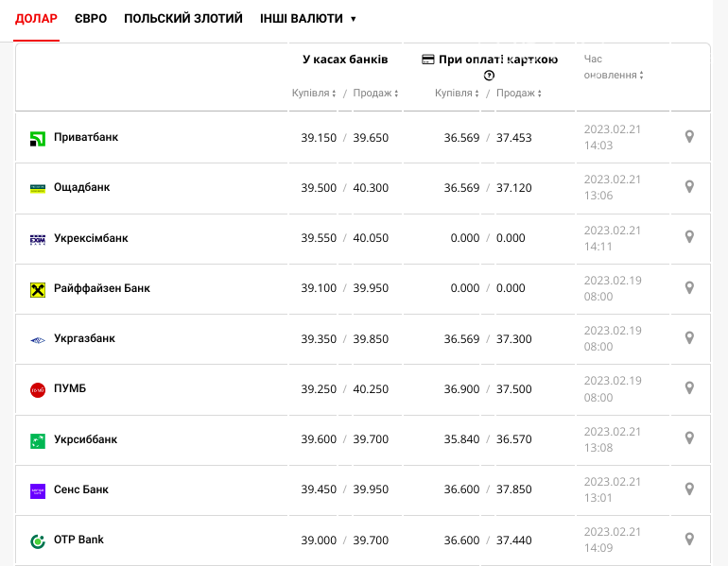Open map pin for Укрсиббанк row
Image resolution: width=728 pixels, height=566 pixels.
689,438
